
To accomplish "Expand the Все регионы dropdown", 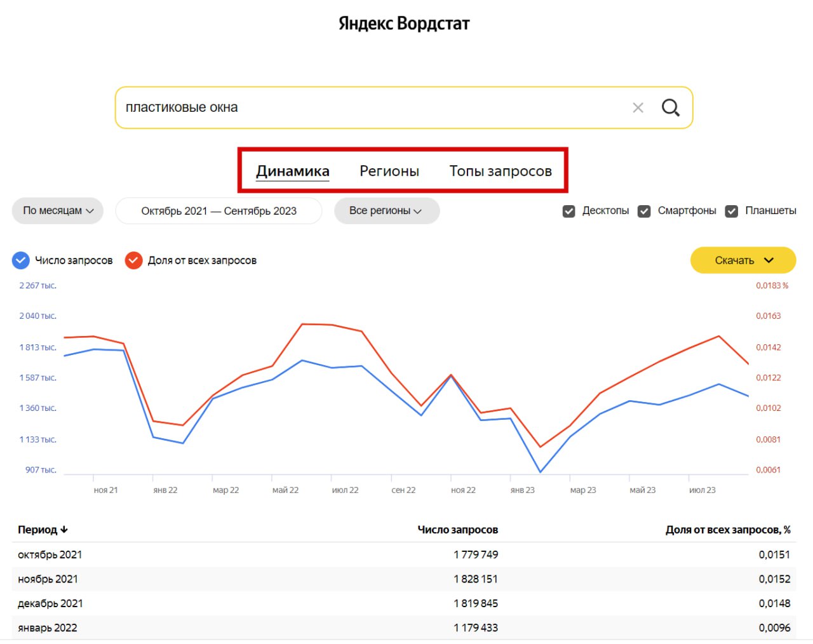I will pyautogui.click(x=387, y=211).
